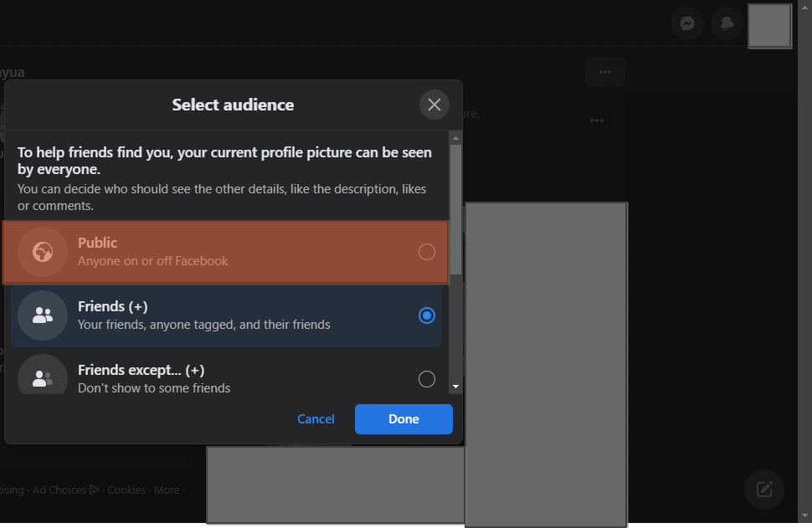Click the page scrollbar up arrow
Viewport: 812px width, 528px height.
coord(804,8)
